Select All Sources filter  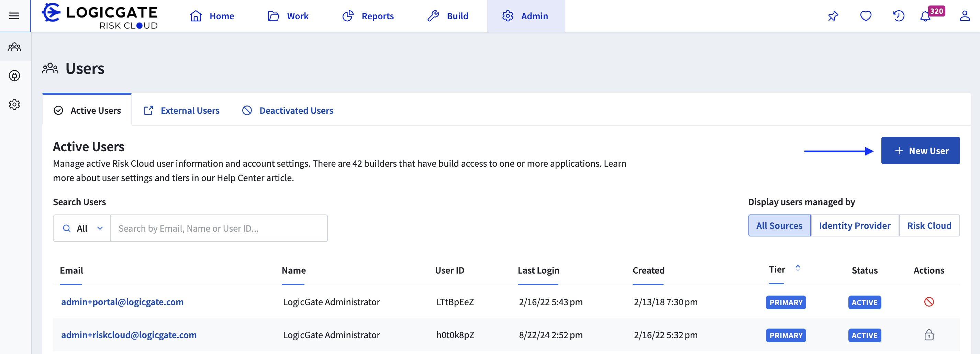coord(779,226)
